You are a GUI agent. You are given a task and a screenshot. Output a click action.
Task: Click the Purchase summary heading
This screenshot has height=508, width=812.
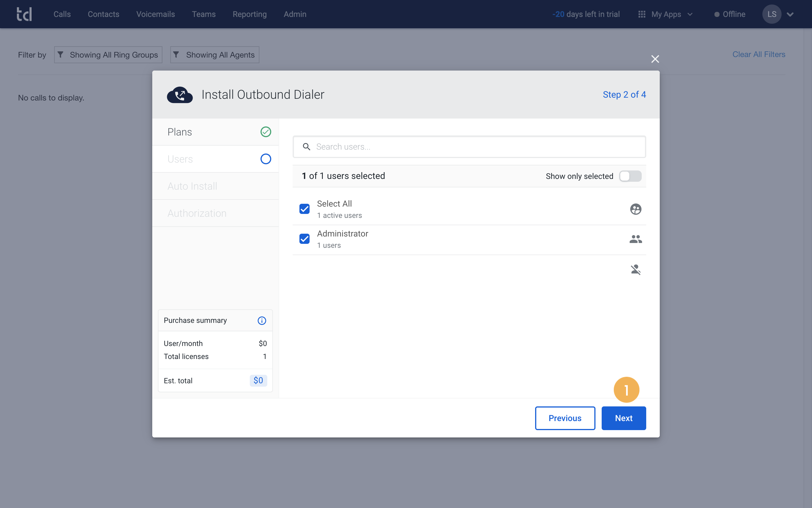click(195, 321)
